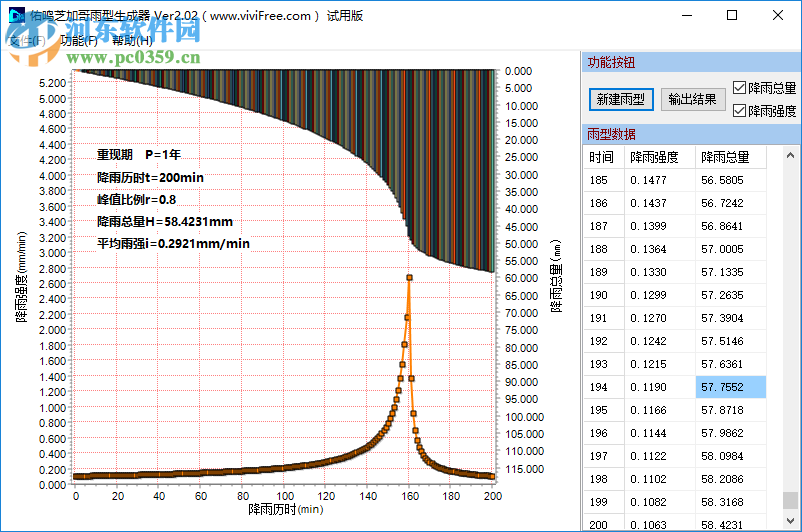
Task: Click the scrollbar up arrow in data table
Action: (x=791, y=157)
